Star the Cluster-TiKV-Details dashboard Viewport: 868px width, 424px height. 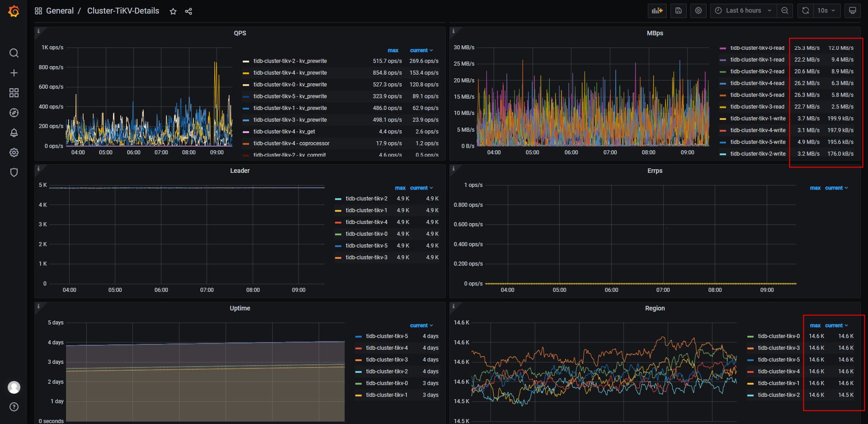point(173,11)
